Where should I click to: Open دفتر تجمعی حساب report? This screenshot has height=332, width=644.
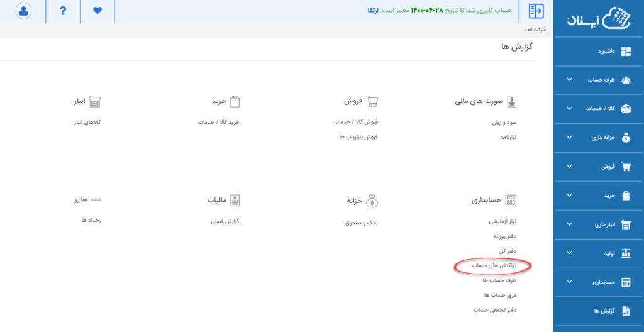click(495, 310)
